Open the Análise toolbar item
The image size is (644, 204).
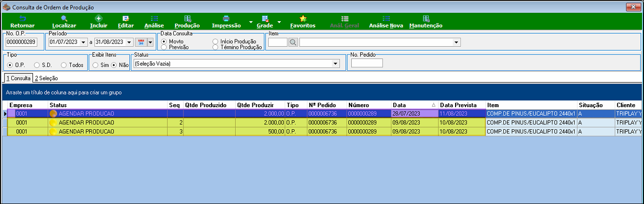(x=154, y=22)
